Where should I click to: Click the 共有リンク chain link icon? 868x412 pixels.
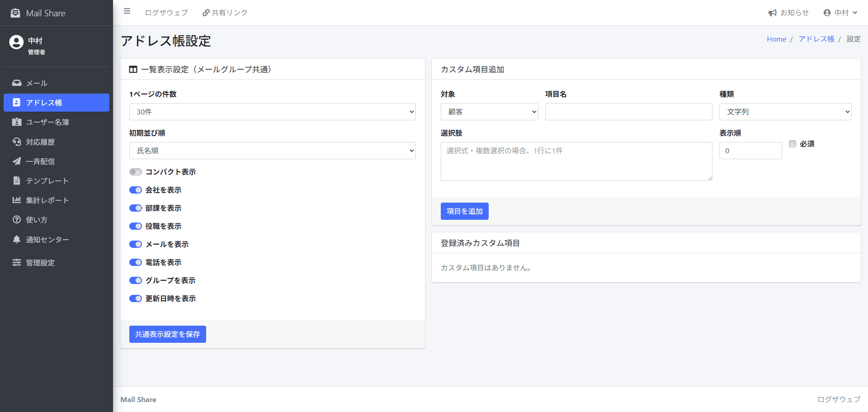(206, 13)
